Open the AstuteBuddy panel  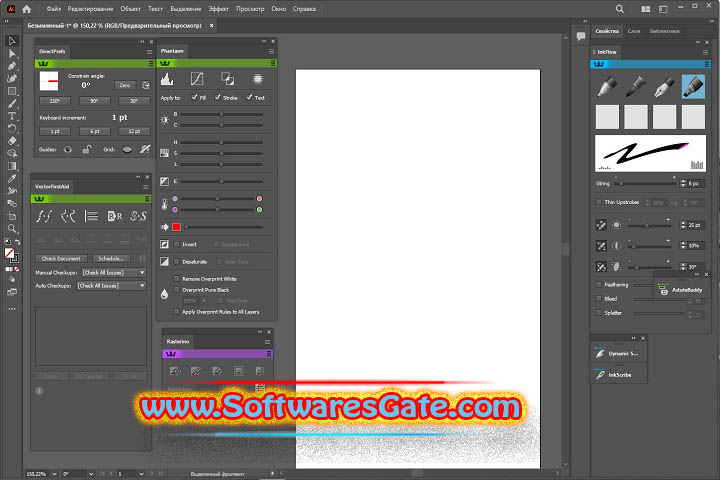click(681, 290)
